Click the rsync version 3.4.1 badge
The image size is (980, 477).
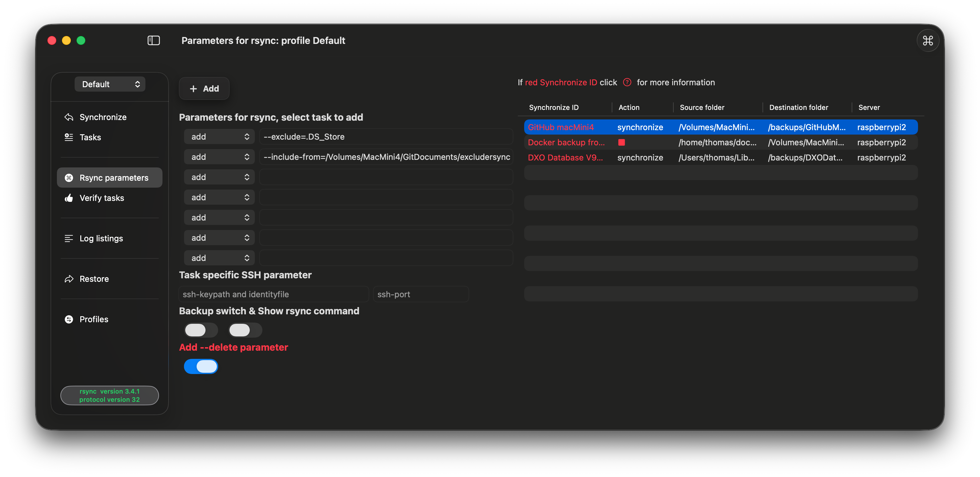tap(110, 395)
